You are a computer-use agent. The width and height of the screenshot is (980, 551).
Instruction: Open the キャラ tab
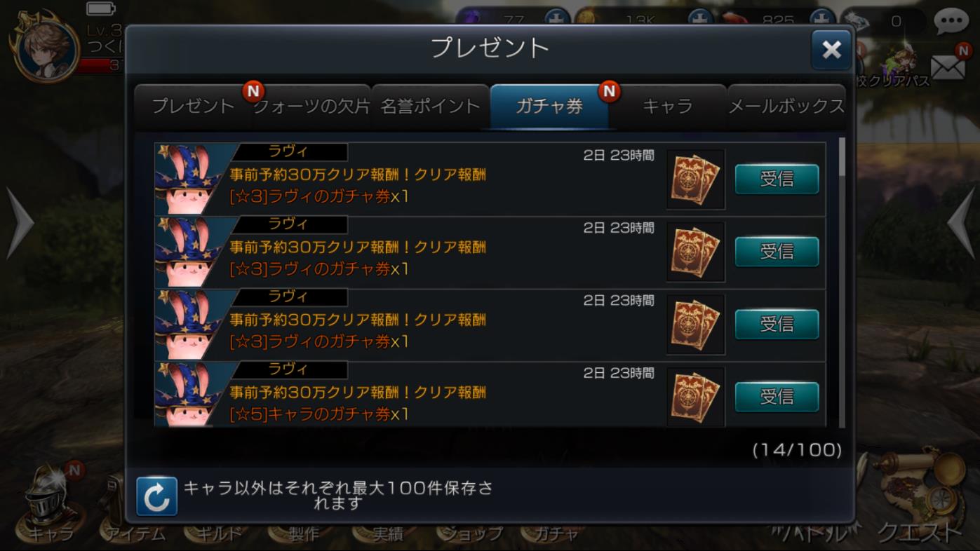click(668, 107)
